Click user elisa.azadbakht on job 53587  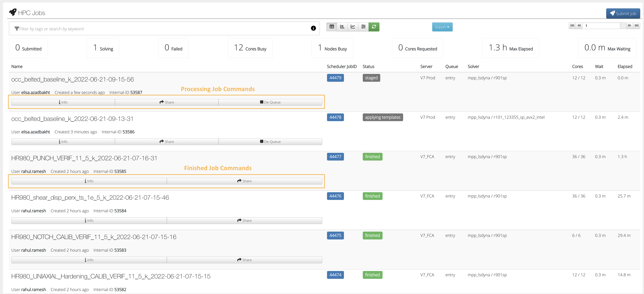coord(35,92)
